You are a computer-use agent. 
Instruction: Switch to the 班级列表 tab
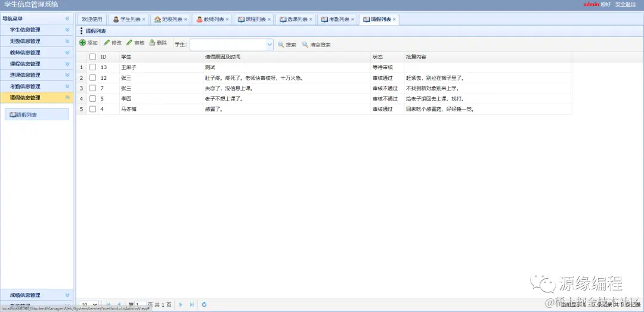(169, 19)
